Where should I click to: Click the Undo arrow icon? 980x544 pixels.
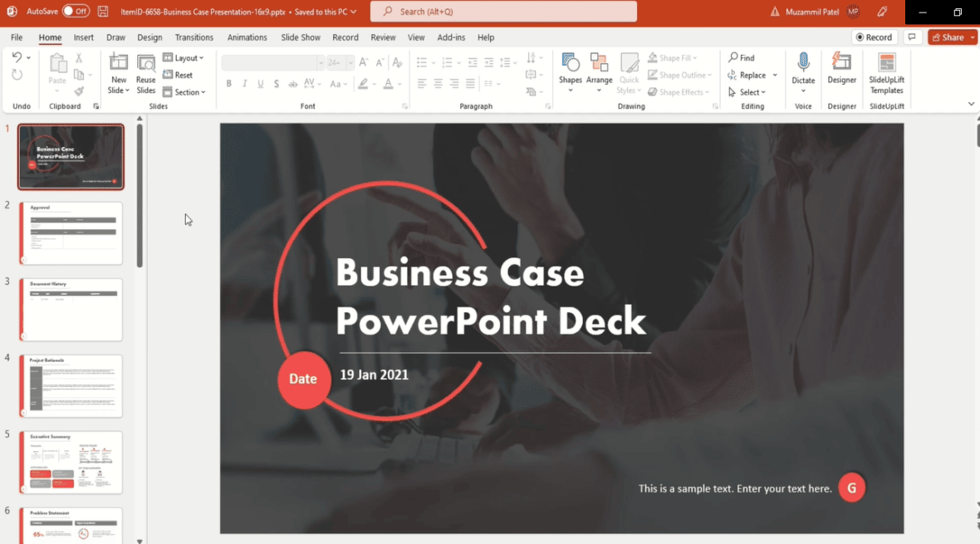tap(17, 57)
